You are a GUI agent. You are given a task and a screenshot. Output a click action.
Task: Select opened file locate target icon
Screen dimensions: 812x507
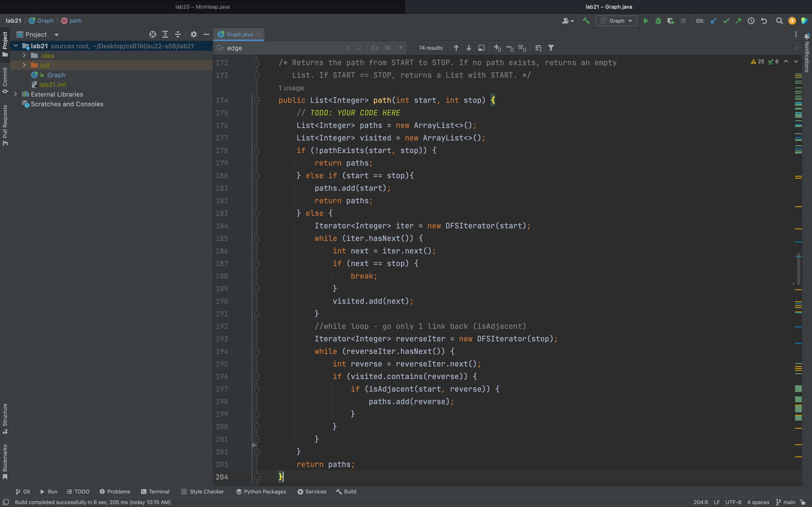[x=153, y=34]
